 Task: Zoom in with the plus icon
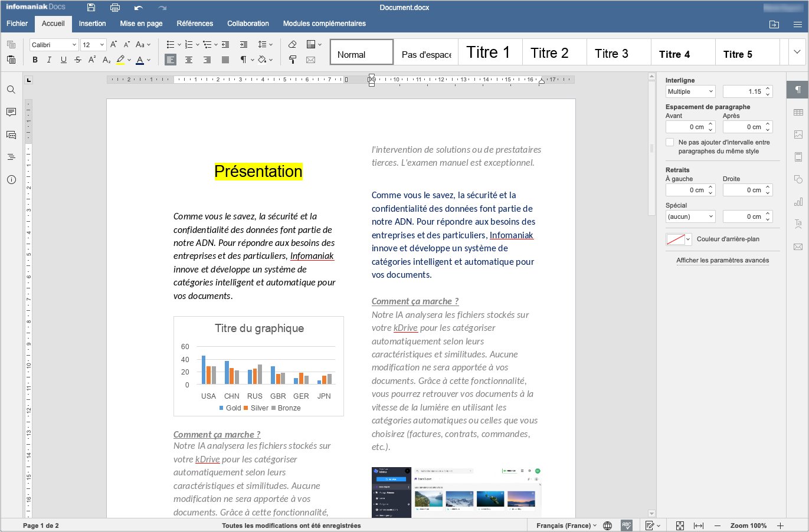(x=780, y=526)
